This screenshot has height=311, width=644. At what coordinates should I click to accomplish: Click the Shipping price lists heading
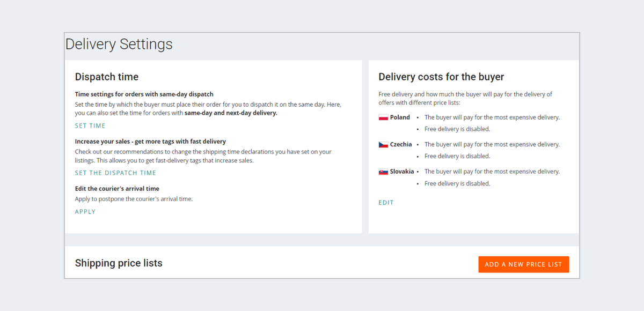119,263
